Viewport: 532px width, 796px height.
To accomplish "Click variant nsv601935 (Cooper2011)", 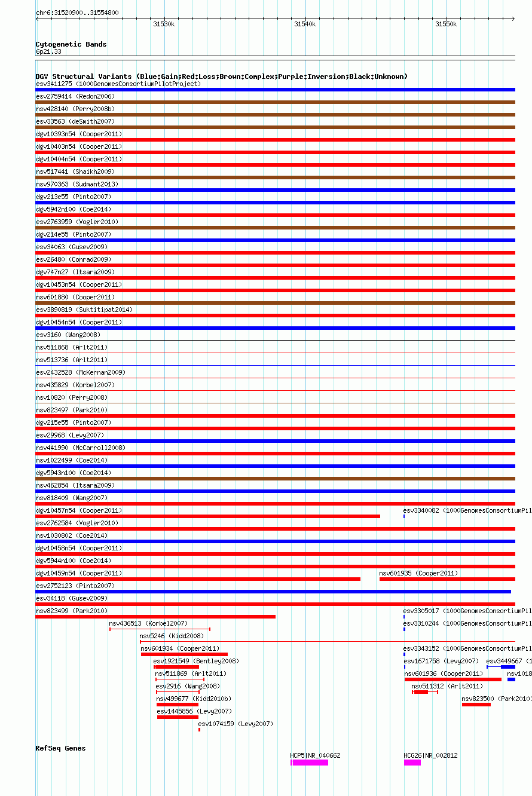I will click(x=418, y=573).
